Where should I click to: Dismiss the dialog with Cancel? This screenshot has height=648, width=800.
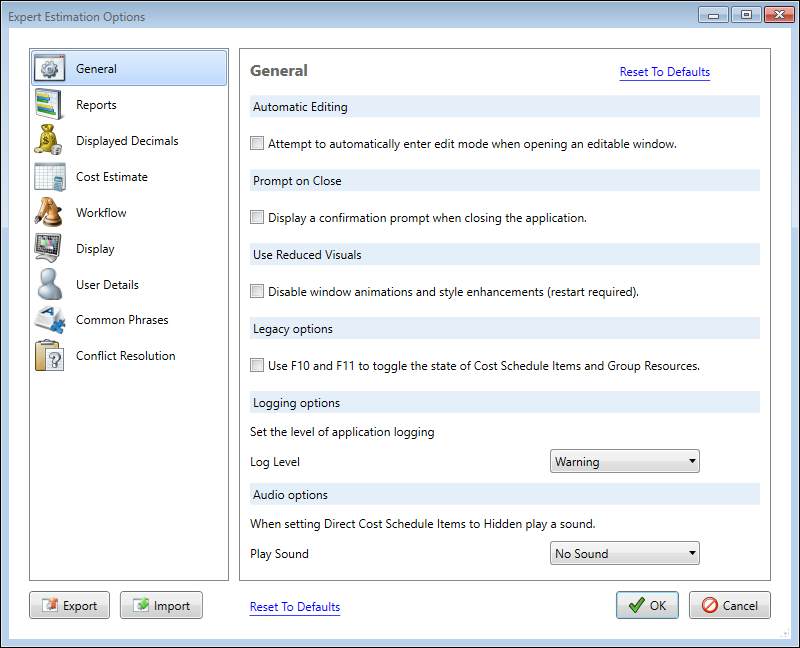[x=729, y=605]
